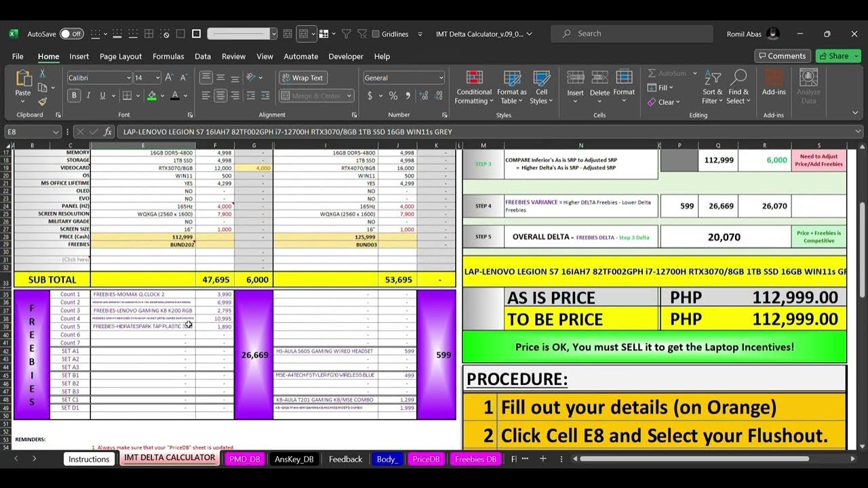Toggle Top Align
Image resolution: width=868 pixels, height=488 pixels.
coord(206,78)
